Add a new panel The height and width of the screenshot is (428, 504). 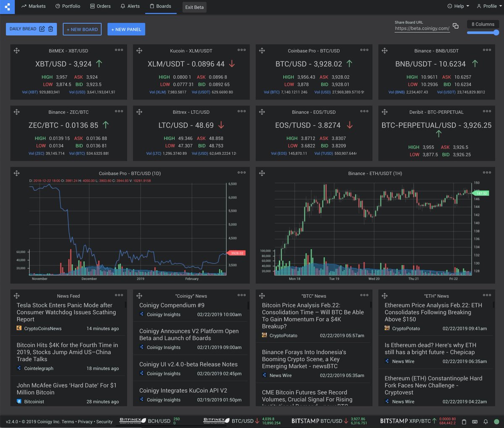coord(126,29)
